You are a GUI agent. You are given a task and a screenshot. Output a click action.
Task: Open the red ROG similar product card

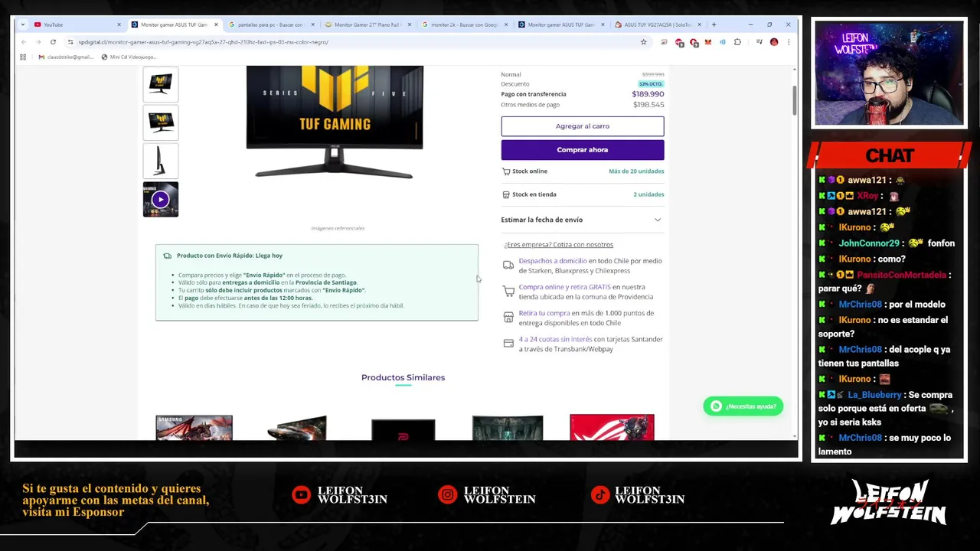point(612,428)
